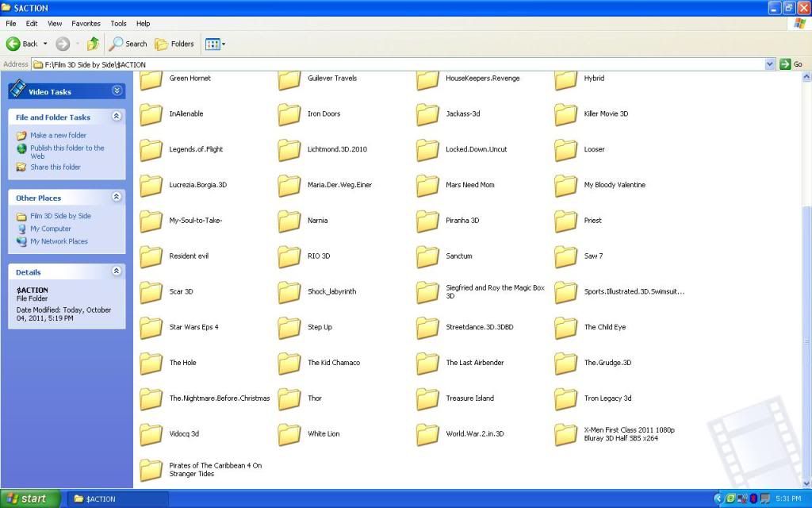The width and height of the screenshot is (812, 508).
Task: Click the The.Nightmare.Before.Christmas folder name
Action: tap(220, 398)
